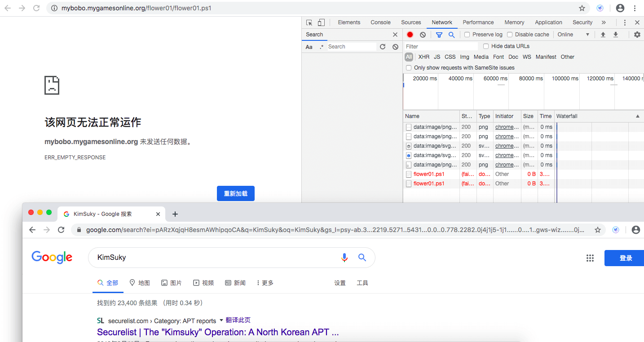Open DevTools customize three-dot menu
This screenshot has width=644, height=342.
pos(625,22)
